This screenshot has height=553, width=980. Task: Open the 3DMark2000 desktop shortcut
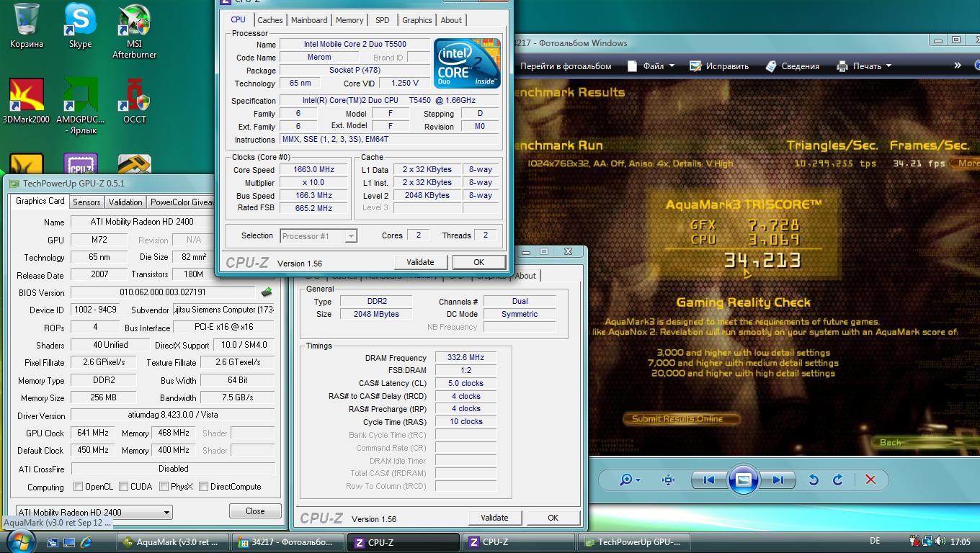coord(27,101)
